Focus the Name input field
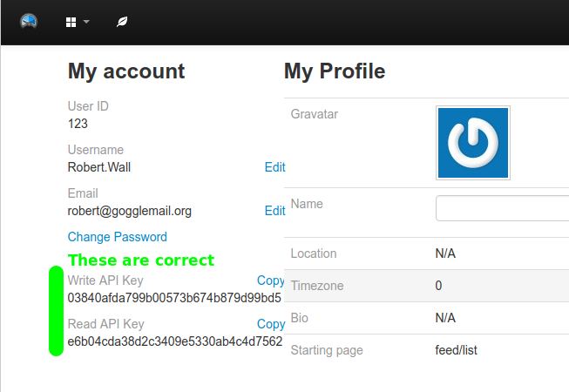This screenshot has width=569, height=392. [502, 208]
